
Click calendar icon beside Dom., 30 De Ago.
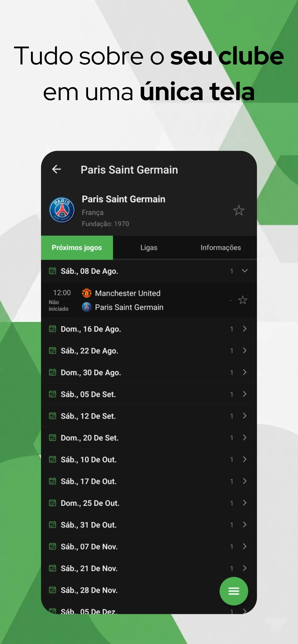click(52, 372)
